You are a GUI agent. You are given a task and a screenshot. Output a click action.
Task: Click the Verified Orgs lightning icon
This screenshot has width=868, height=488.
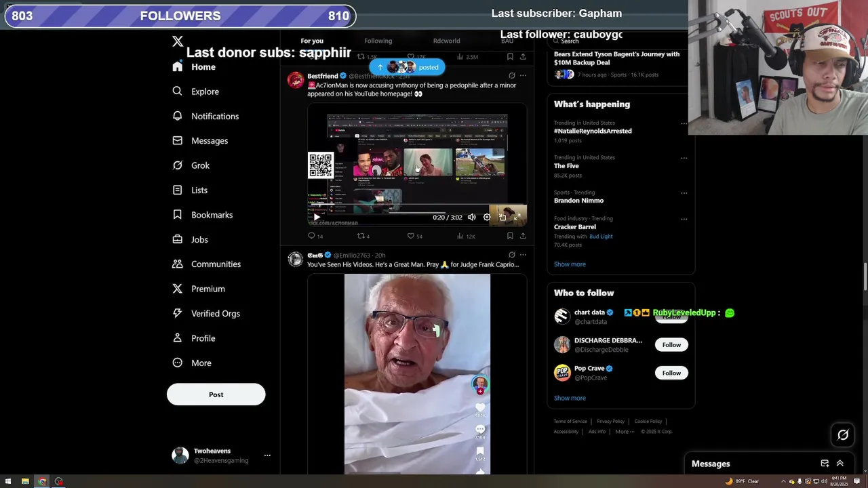pyautogui.click(x=177, y=314)
